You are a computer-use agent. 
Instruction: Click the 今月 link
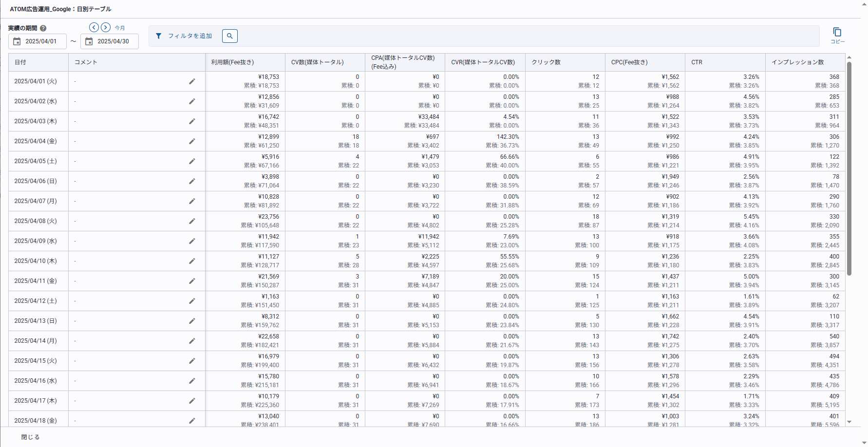[x=120, y=28]
